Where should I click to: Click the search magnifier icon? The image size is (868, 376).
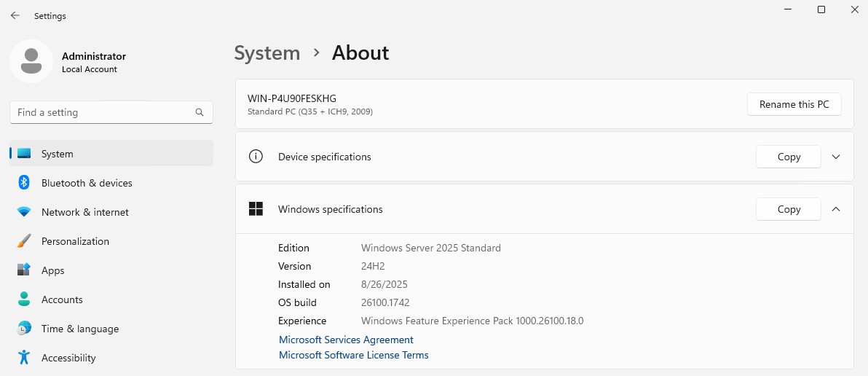tap(200, 112)
